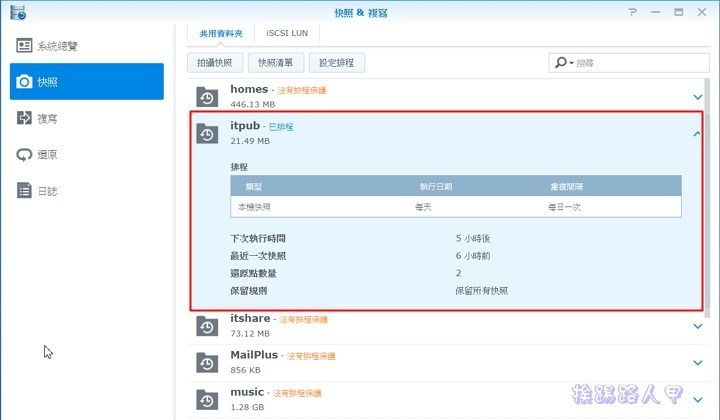
Task: Open the Replication sidebar icon
Action: pos(24,118)
